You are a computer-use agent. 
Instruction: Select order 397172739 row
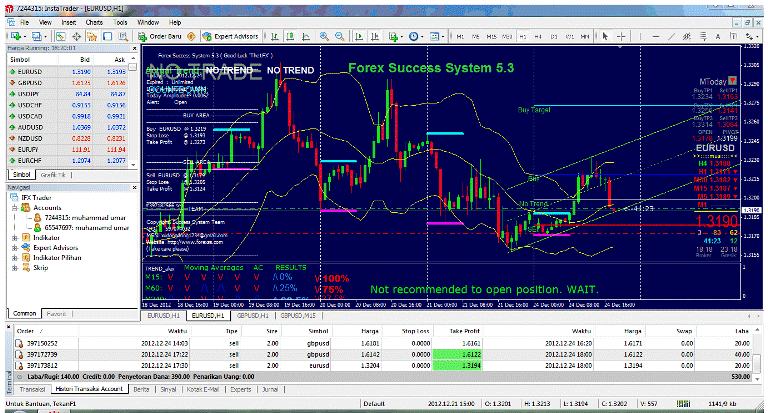click(x=384, y=354)
